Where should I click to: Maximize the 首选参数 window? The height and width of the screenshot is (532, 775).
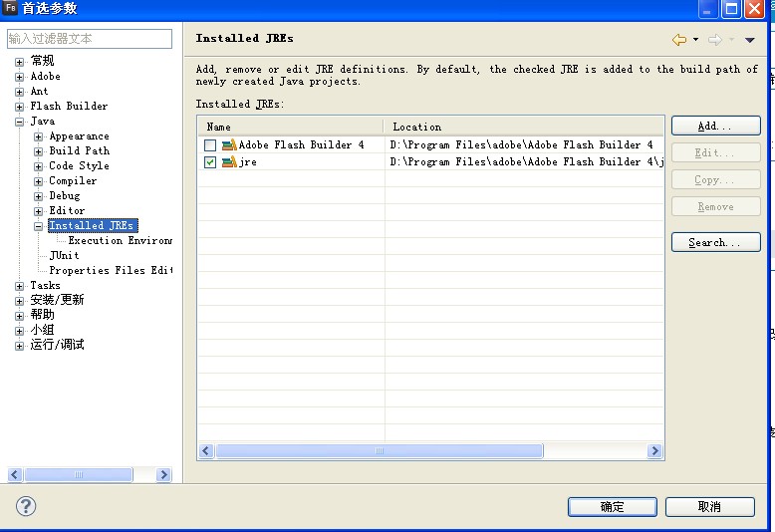(x=731, y=9)
